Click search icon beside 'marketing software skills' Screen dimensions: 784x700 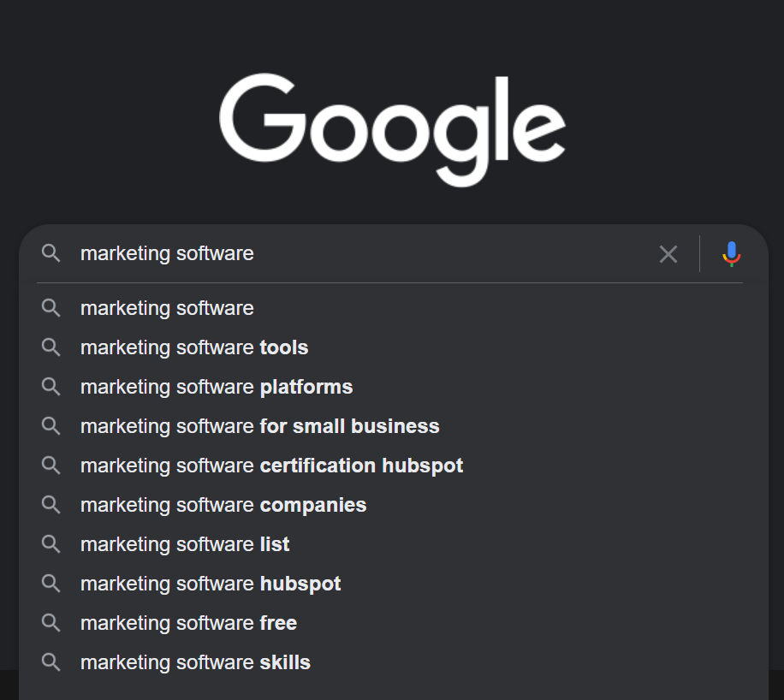(x=51, y=662)
